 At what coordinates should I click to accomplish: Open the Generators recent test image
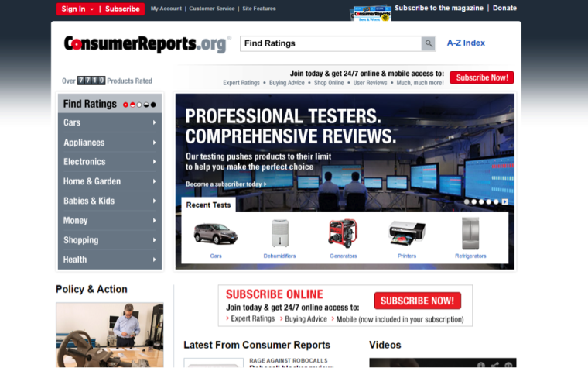[343, 233]
